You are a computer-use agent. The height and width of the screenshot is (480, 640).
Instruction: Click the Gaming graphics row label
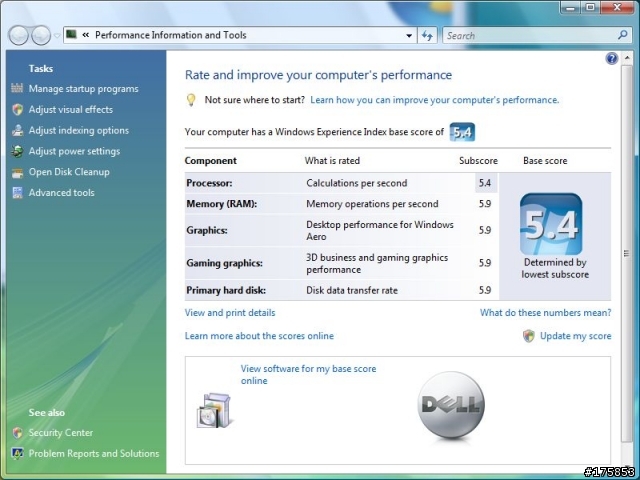coord(224,263)
